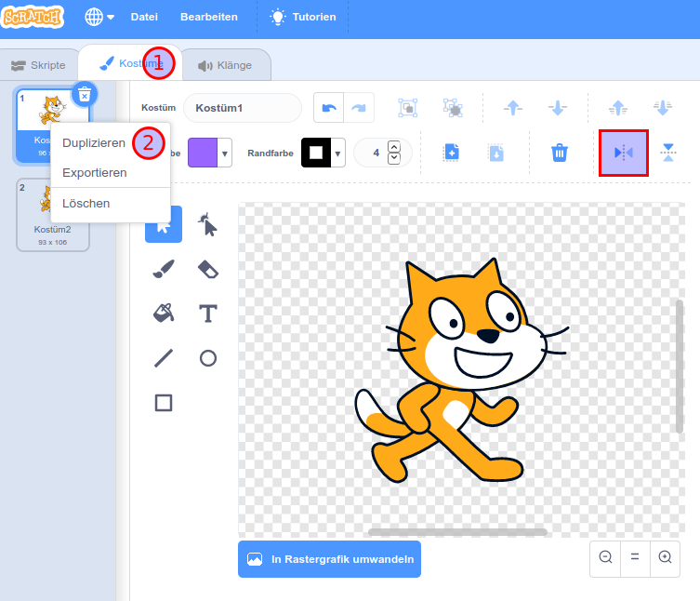The height and width of the screenshot is (601, 700).
Task: Zoom in on the canvas
Action: (x=666, y=557)
